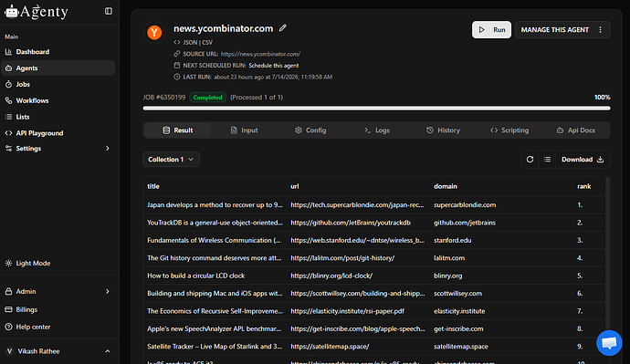
Task: Click the orange Y agent icon
Action: pos(154,32)
